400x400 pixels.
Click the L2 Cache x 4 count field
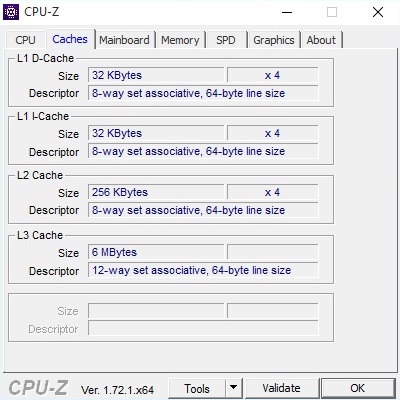273,192
